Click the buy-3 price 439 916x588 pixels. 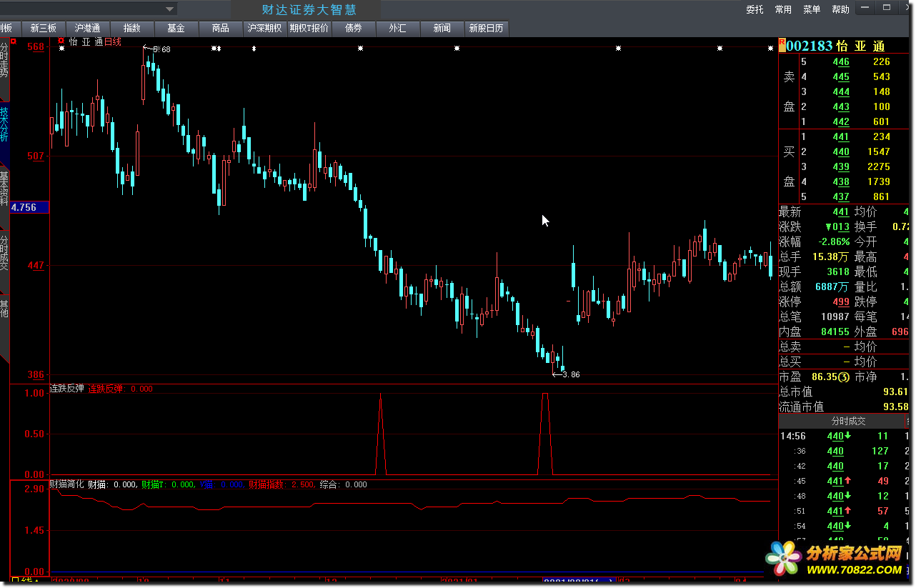[x=841, y=166]
